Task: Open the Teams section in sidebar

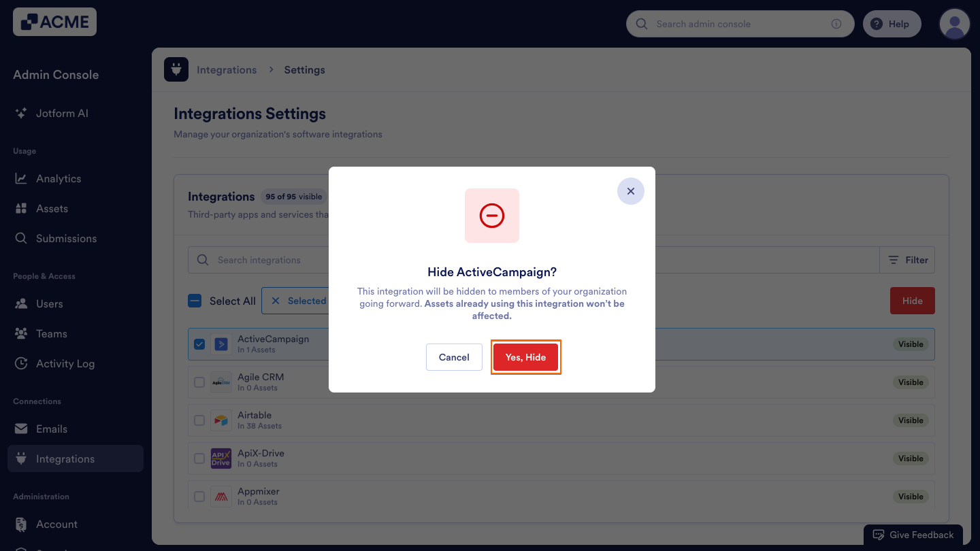Action: point(21,333)
